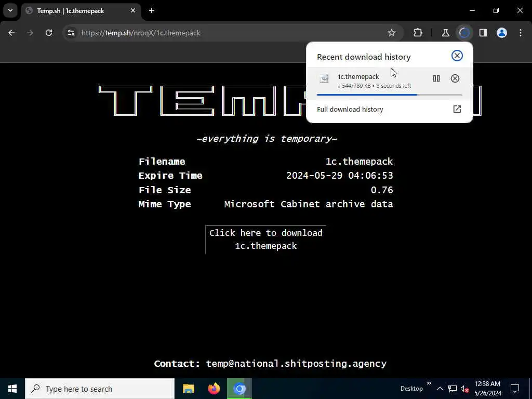Open the Extensions puzzle icon
532x399 pixels.
pos(418,33)
